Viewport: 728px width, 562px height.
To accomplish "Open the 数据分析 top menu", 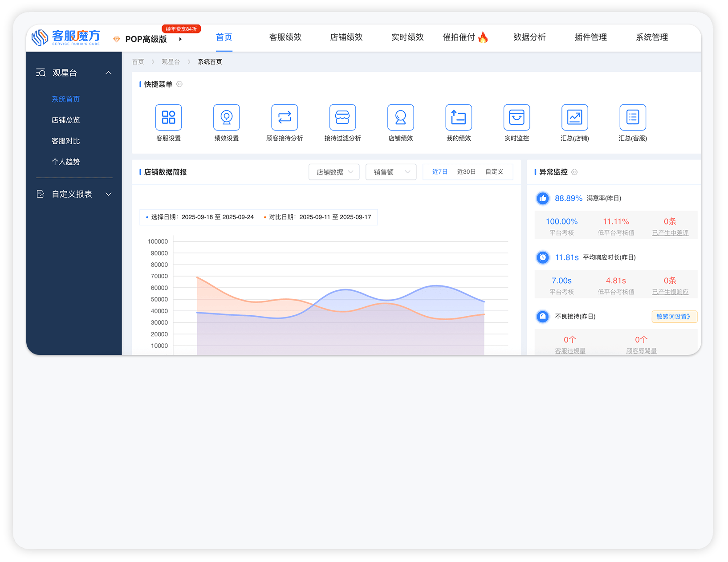I will pos(529,37).
